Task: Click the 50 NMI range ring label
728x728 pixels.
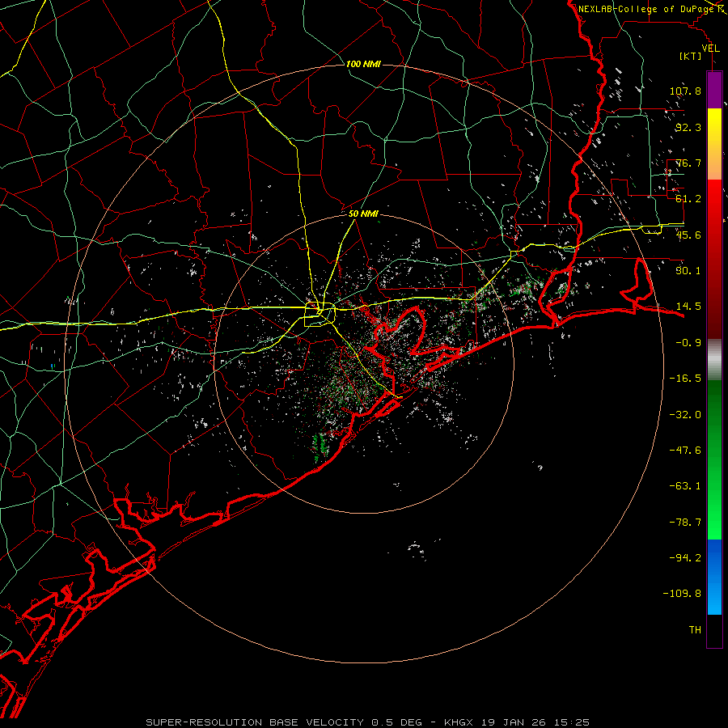Action: (363, 214)
